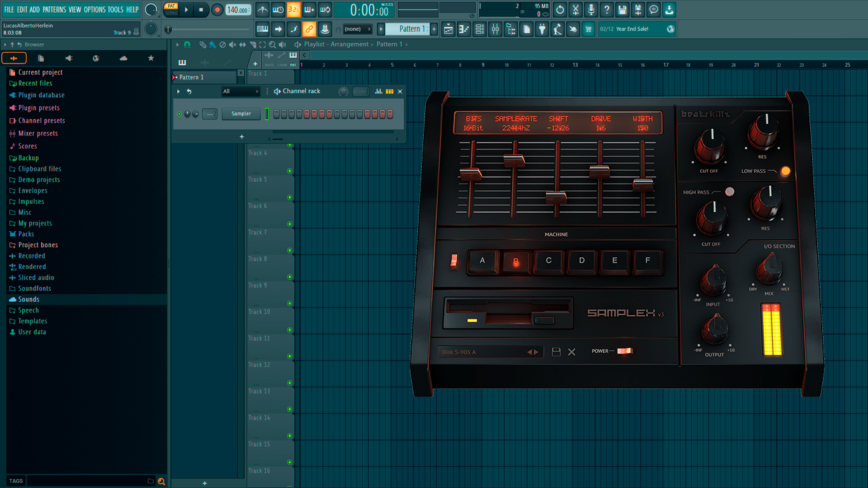Click the play button in transport
This screenshot has width=868, height=488.
tap(186, 10)
